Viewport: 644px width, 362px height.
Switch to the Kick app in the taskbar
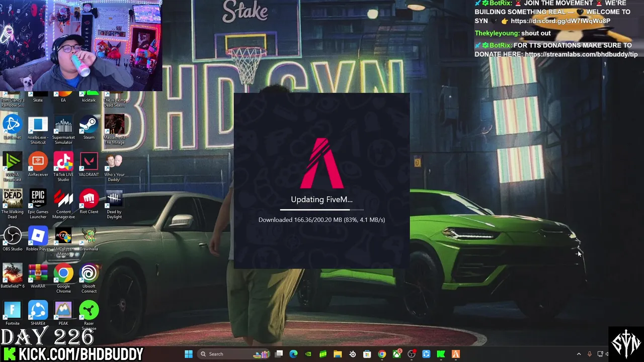pyautogui.click(x=441, y=354)
